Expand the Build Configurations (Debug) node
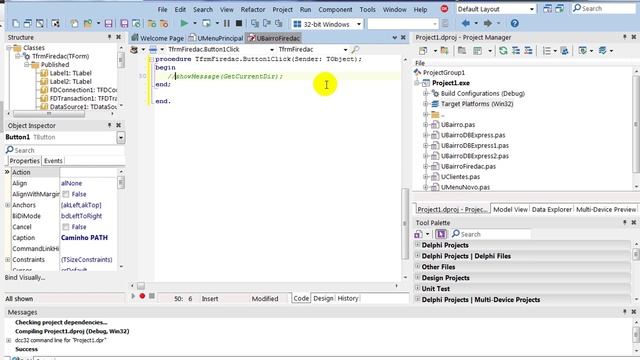 pos(425,93)
